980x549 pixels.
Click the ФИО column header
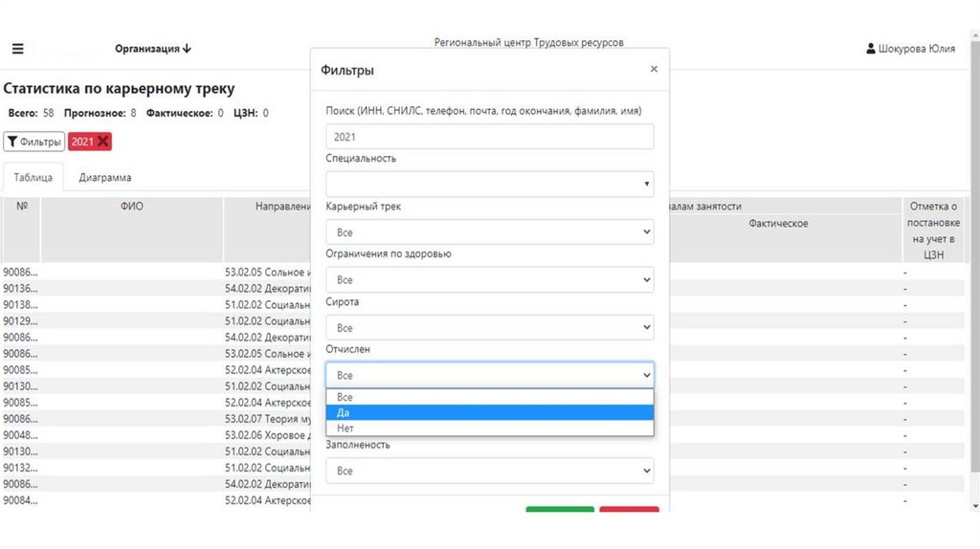point(131,207)
